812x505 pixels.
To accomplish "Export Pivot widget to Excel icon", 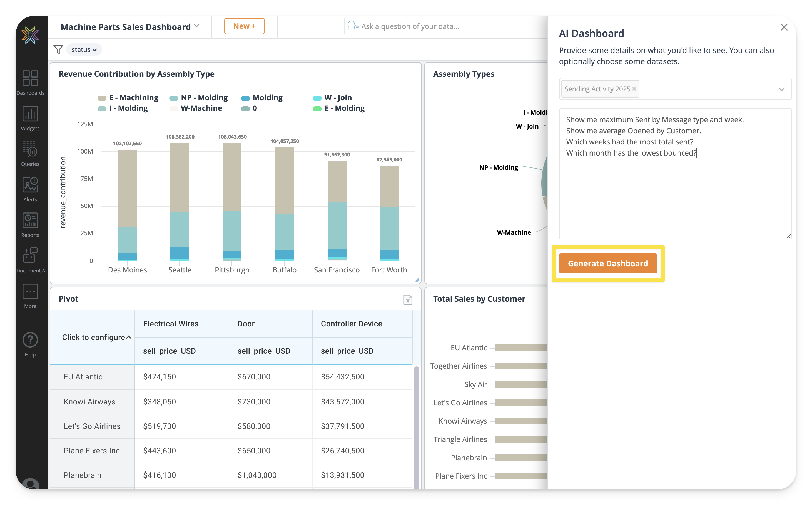I will [408, 300].
